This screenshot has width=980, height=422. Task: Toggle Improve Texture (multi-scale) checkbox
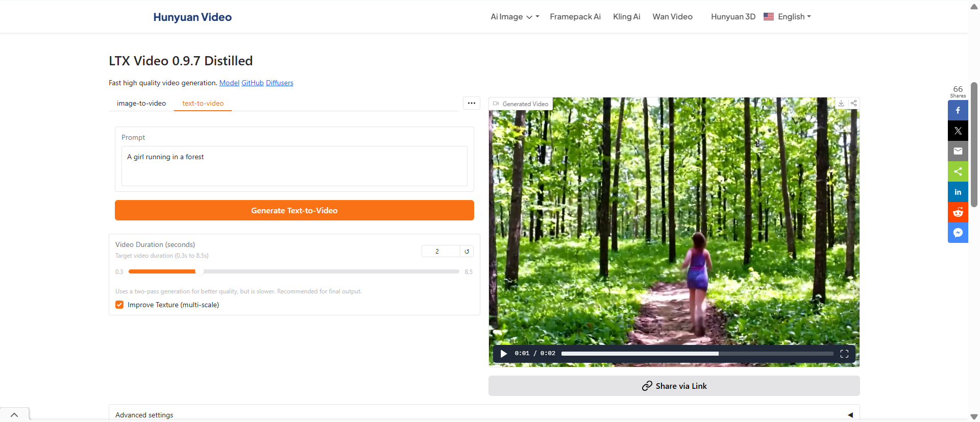tap(119, 305)
